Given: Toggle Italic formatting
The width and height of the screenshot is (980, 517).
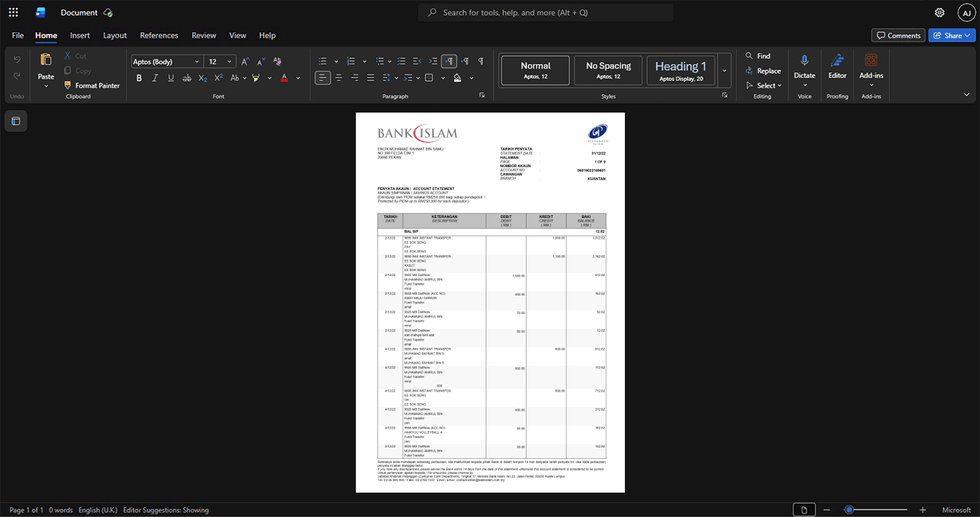Looking at the screenshot, I should pos(155,77).
